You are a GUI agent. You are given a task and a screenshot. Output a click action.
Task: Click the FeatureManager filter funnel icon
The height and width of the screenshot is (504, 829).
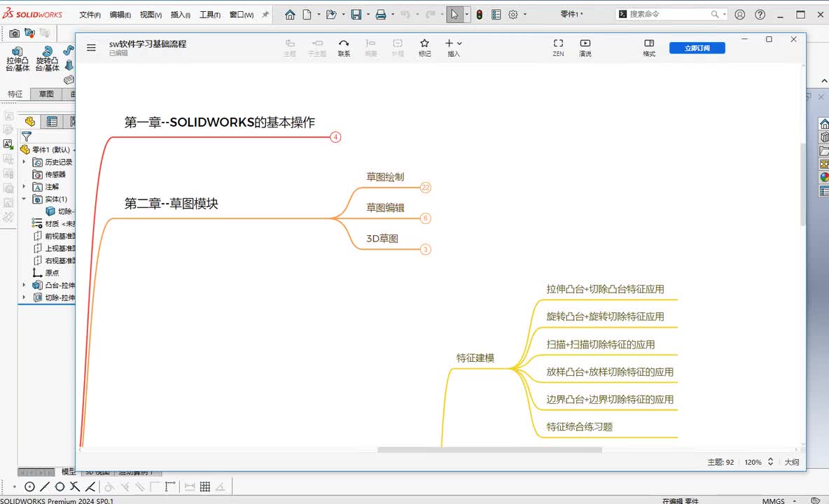[x=27, y=136]
